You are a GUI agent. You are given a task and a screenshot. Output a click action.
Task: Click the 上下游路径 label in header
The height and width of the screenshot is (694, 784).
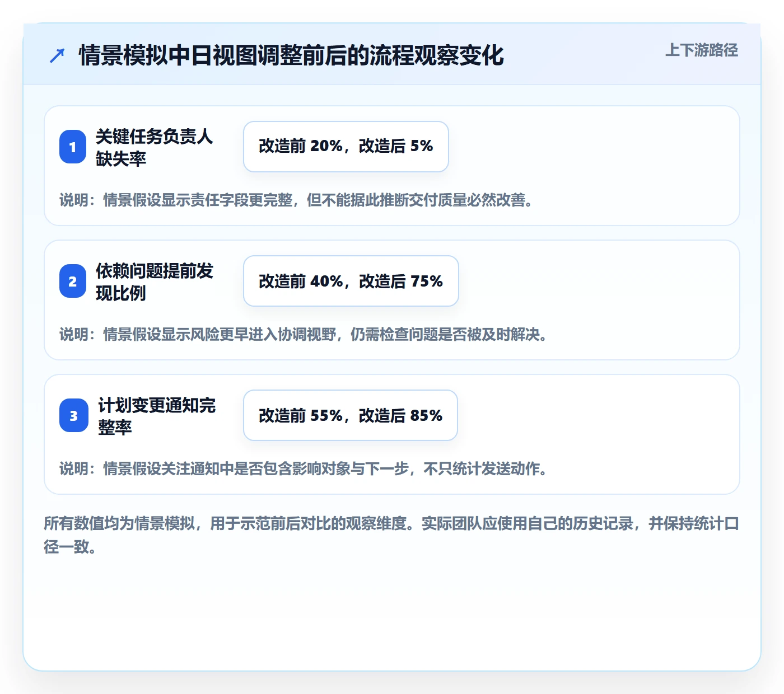tap(701, 50)
